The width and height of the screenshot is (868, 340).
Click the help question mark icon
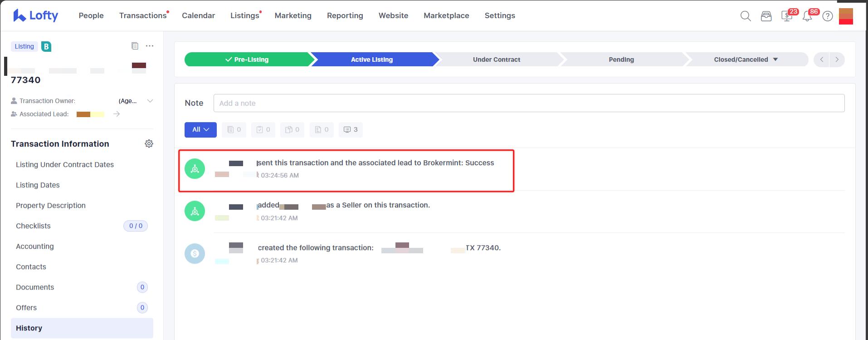click(x=828, y=16)
